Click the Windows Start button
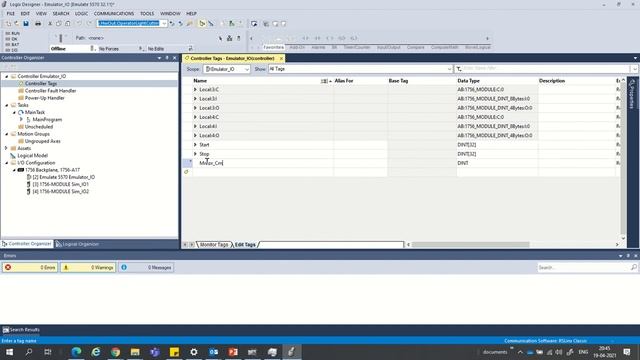The height and width of the screenshot is (360, 640). (x=9, y=351)
